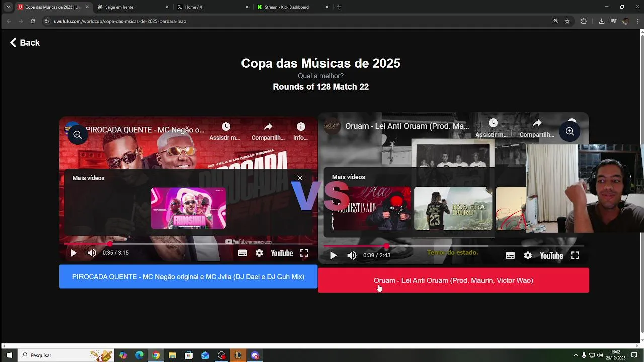Zoom left video with magnifier icon
This screenshot has height=362, width=644.
[x=77, y=135]
